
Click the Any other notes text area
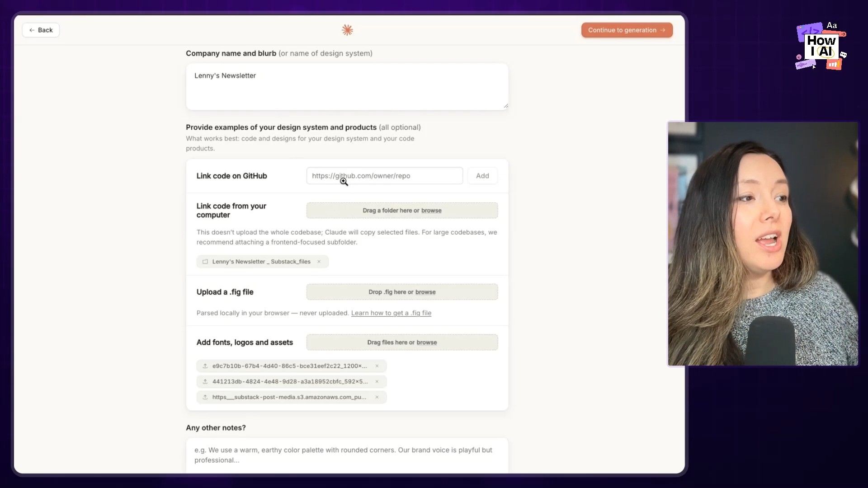[x=347, y=455]
